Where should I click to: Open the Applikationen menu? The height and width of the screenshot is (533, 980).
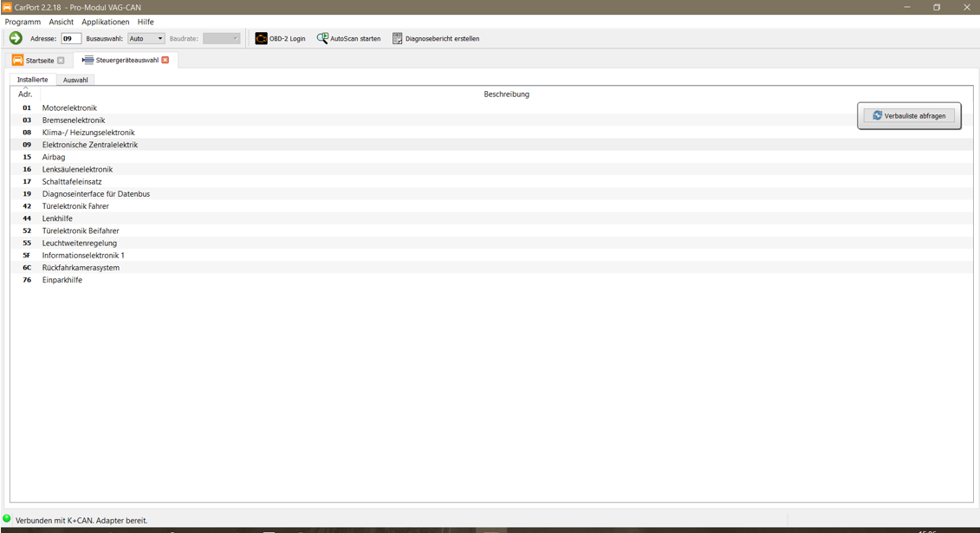coord(106,22)
